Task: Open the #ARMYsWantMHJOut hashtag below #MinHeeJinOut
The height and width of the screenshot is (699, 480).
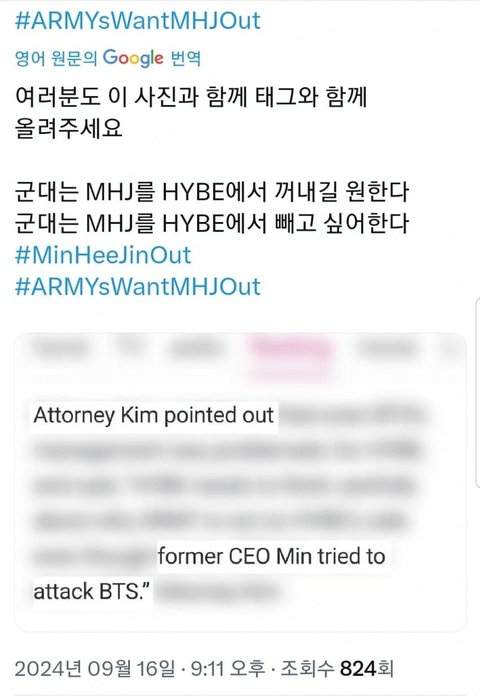Action: [x=138, y=287]
